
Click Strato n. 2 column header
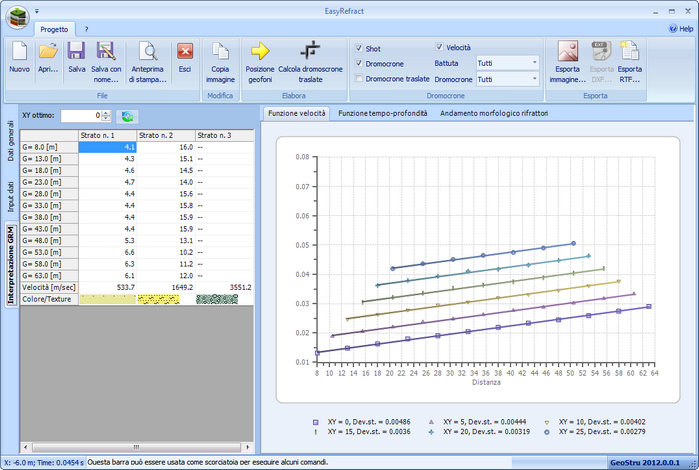166,135
